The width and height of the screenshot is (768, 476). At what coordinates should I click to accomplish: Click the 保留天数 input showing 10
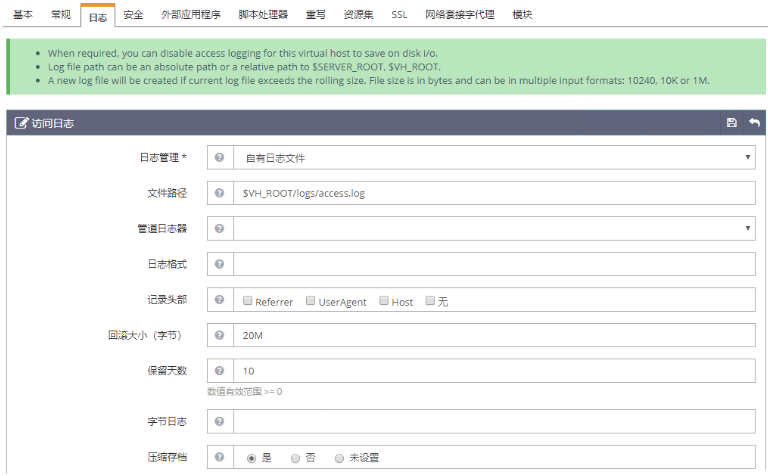[494, 371]
